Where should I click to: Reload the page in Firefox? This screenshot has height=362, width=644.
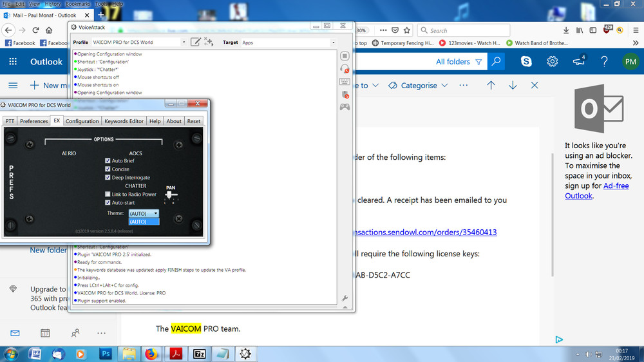point(35,30)
